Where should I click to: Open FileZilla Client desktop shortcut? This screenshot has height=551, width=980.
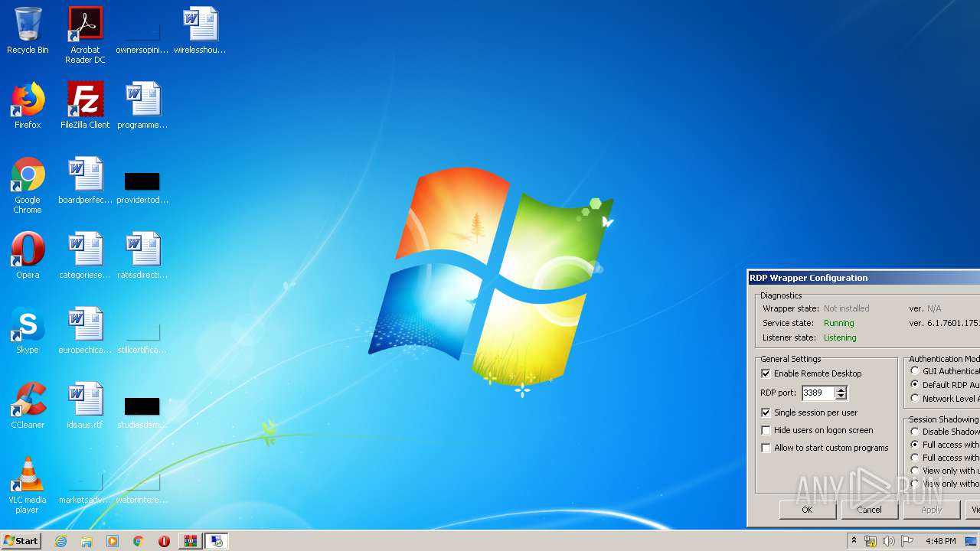point(85,106)
